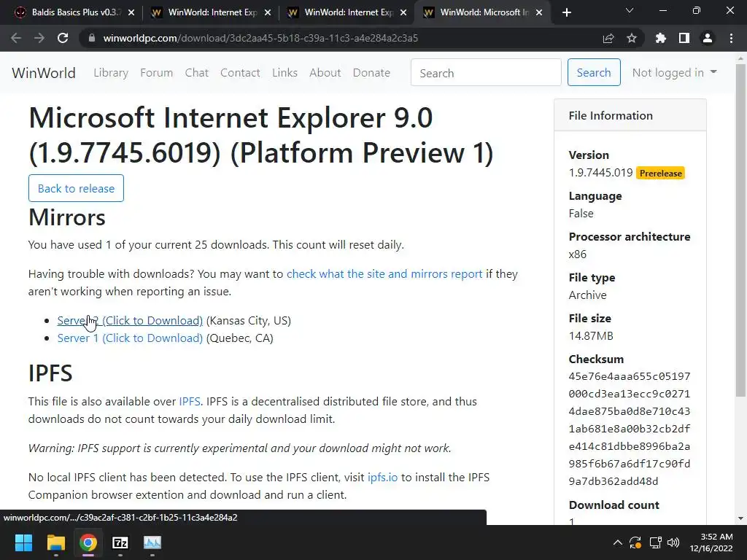The width and height of the screenshot is (747, 560).
Task: Click the checksum hash text
Action: 630,429
